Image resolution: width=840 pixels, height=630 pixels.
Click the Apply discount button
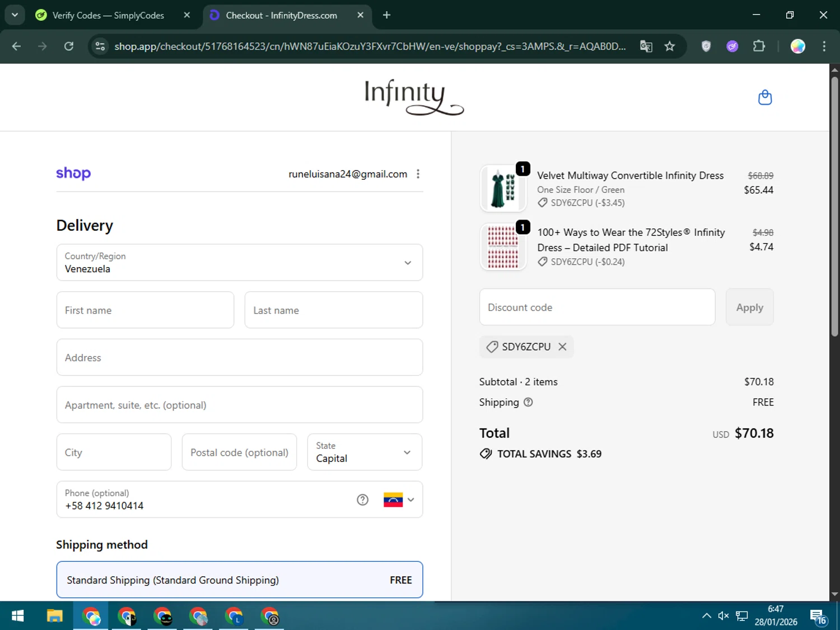coord(750,307)
